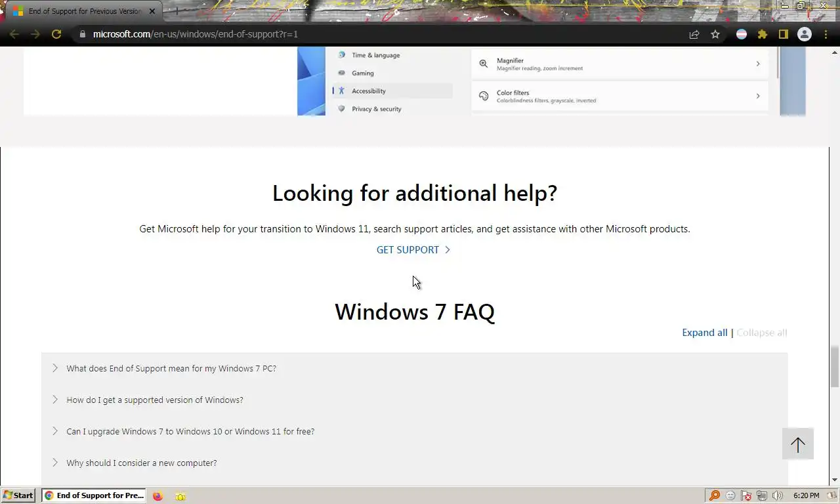840x504 pixels.
Task: Select the End of Support browser tab
Action: (x=85, y=11)
